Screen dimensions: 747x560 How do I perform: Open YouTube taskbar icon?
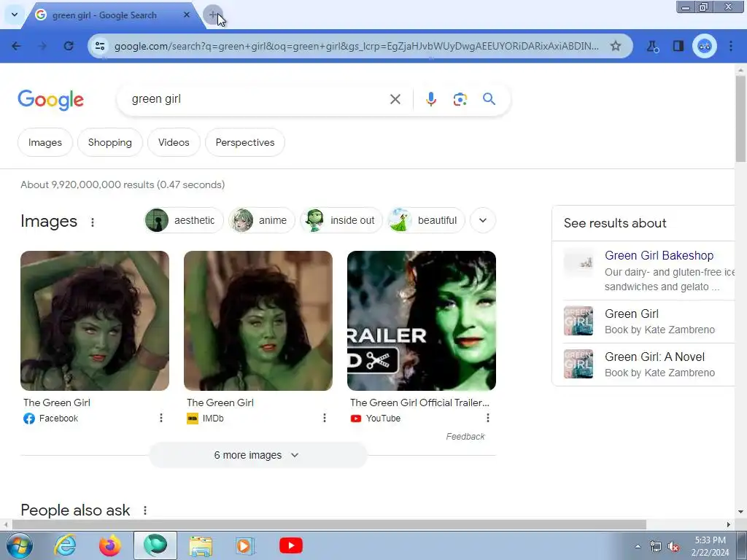[290, 545]
